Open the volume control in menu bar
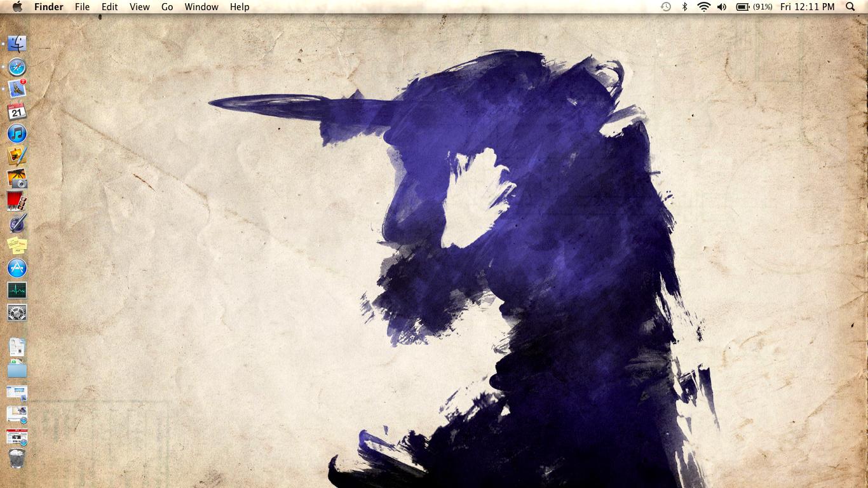This screenshot has width=868, height=488. point(722,7)
